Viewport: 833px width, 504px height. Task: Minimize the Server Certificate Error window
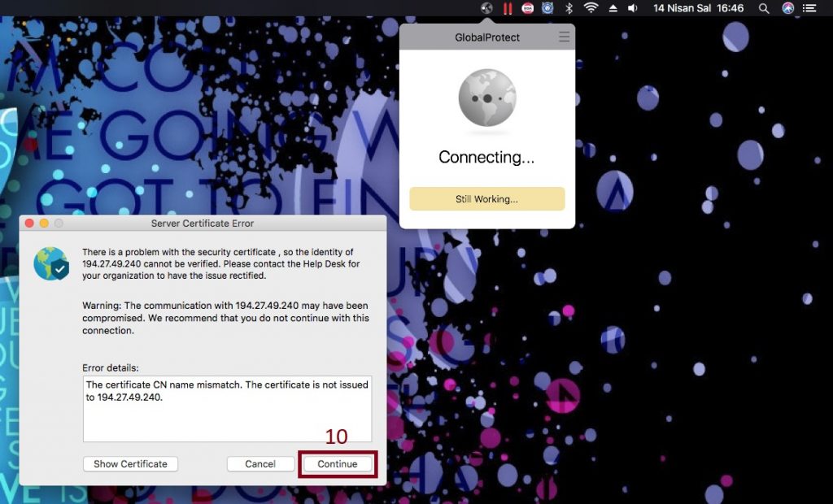(44, 224)
